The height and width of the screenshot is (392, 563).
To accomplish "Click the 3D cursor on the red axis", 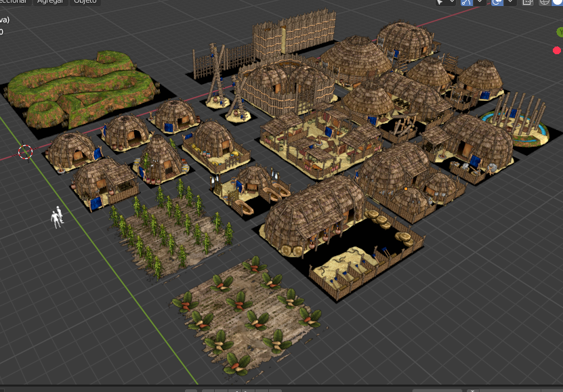I will [x=25, y=152].
